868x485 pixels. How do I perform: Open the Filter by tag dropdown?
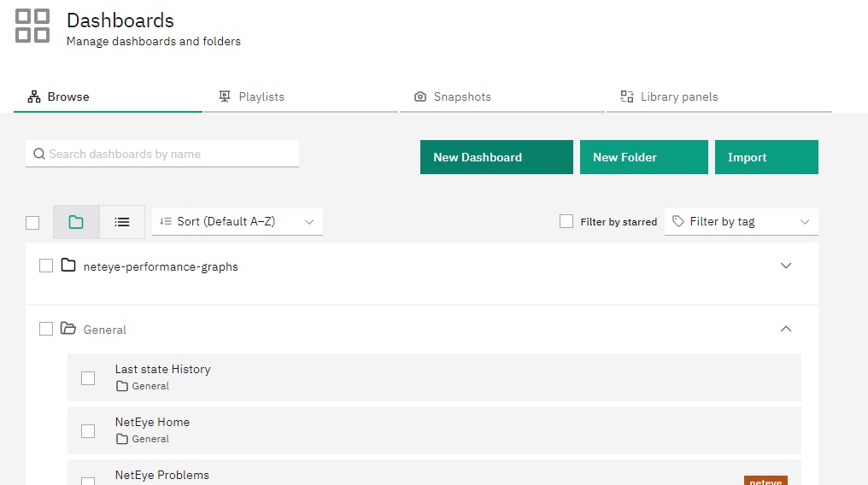coord(742,222)
